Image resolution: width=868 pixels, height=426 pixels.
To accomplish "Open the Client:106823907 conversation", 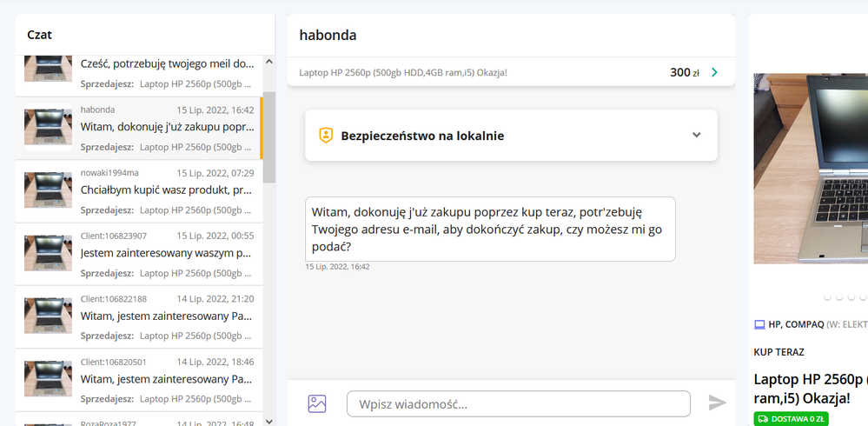I will click(x=138, y=255).
